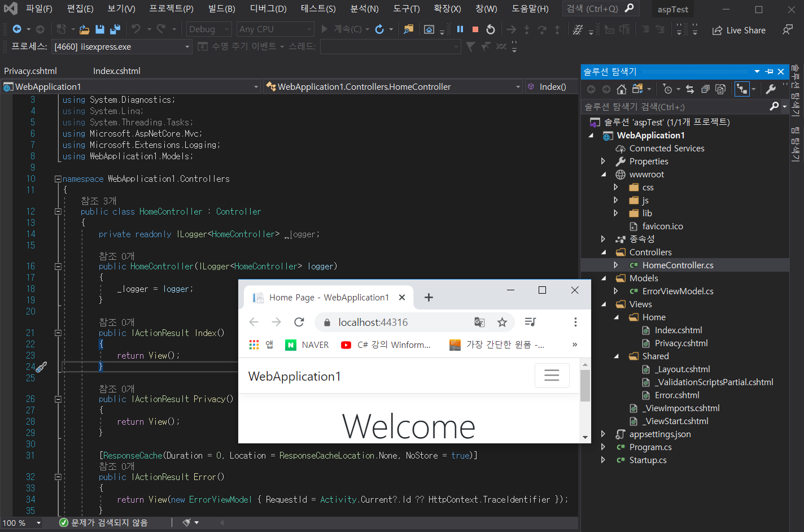The height and width of the screenshot is (532, 804).
Task: Collapse all items in Solution Explorer
Action: pyautogui.click(x=705, y=89)
